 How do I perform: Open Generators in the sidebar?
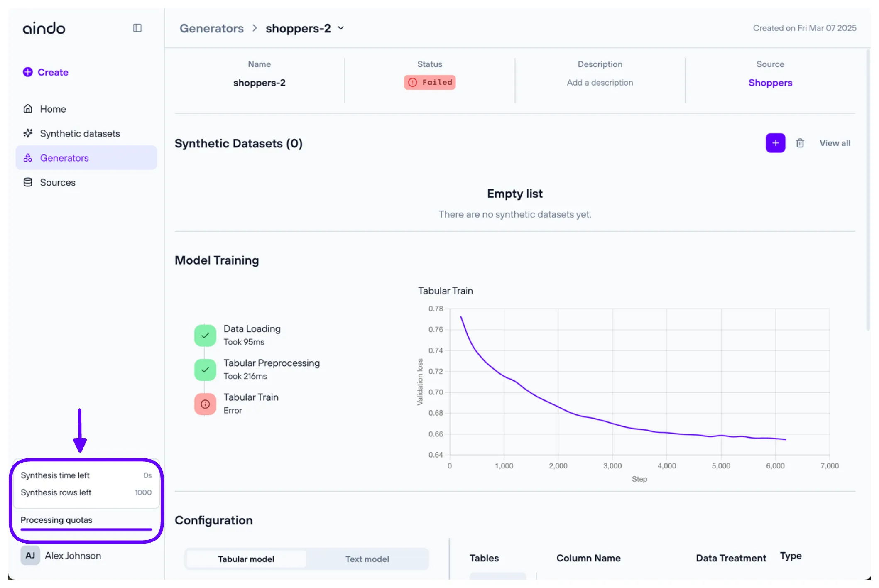coord(64,158)
